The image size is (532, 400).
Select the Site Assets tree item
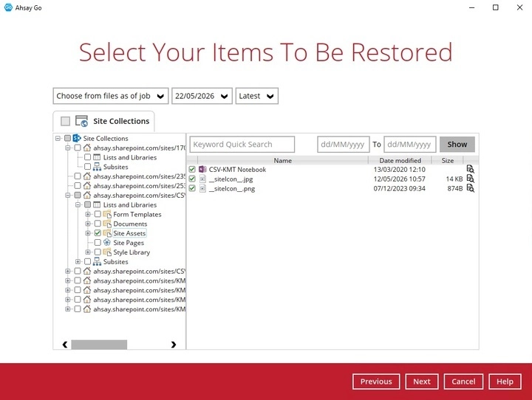pos(129,233)
